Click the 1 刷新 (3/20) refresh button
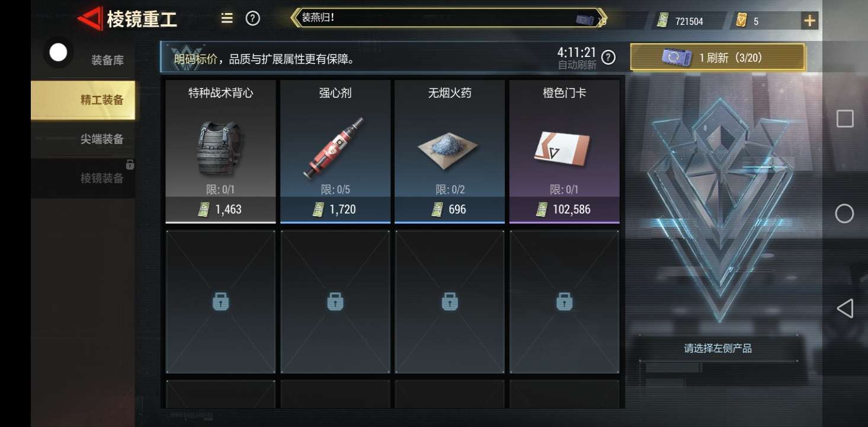868x427 pixels. point(718,58)
